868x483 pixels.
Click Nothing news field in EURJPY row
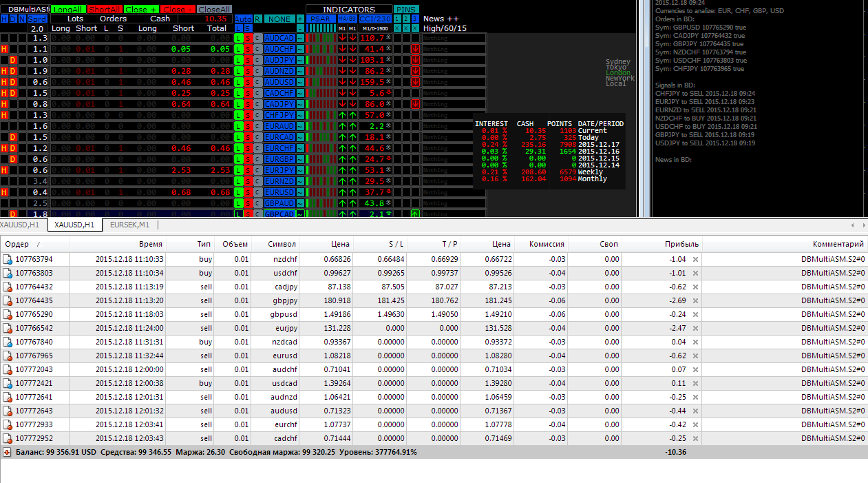(454, 170)
